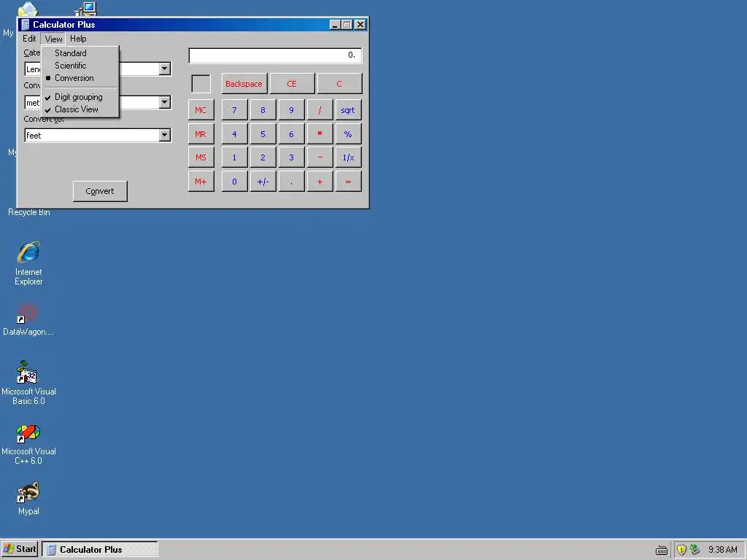Click digit 0 key
Viewport: 747px width, 560px height.
pyautogui.click(x=234, y=182)
